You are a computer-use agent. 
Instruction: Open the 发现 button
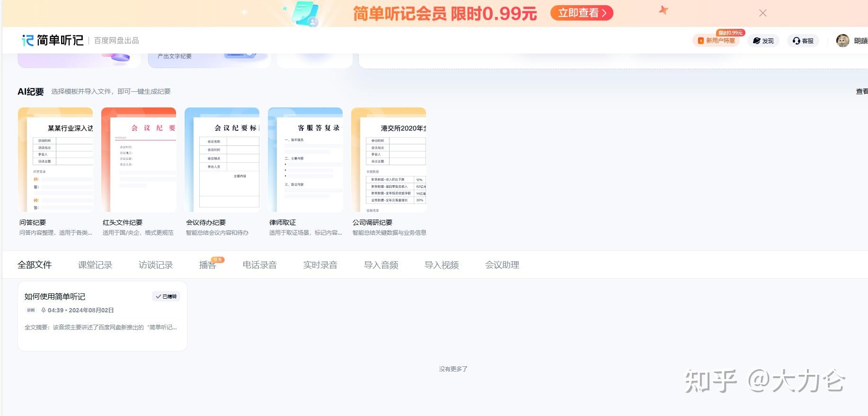coord(763,41)
